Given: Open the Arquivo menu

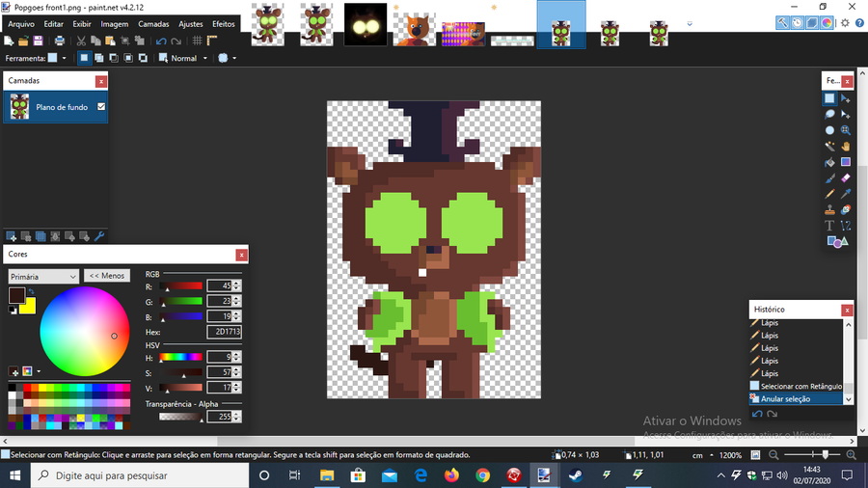Looking at the screenshot, I should (21, 24).
